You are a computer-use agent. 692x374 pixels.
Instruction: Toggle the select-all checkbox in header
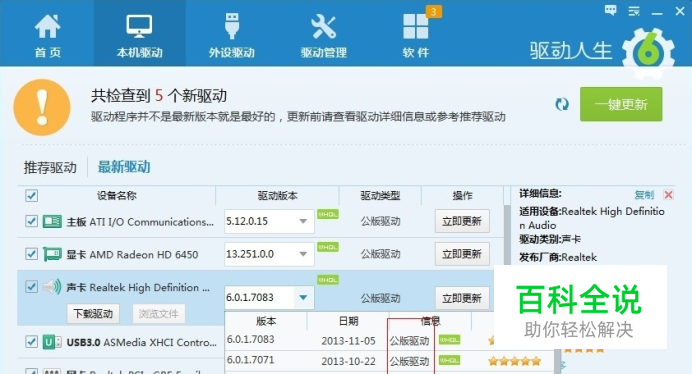coord(31,196)
